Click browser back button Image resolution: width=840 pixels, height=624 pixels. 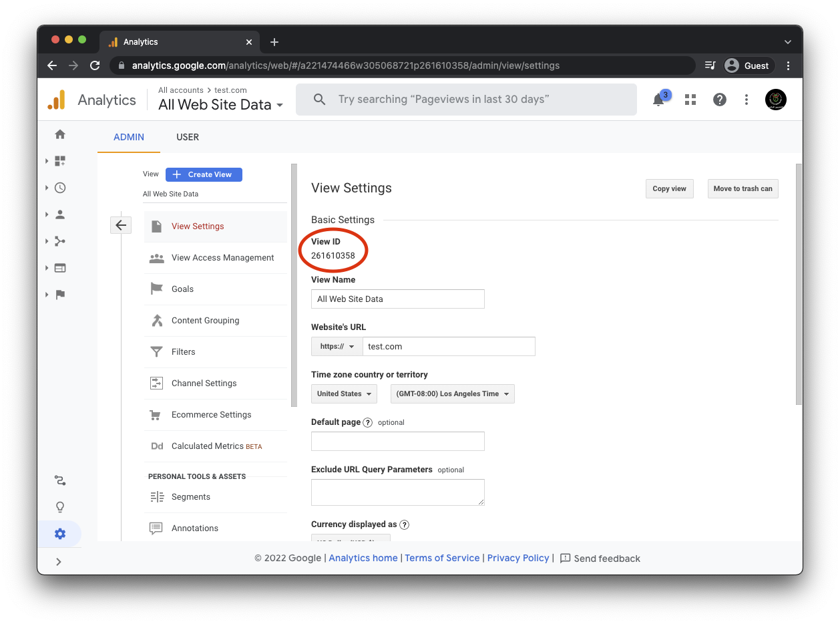52,65
